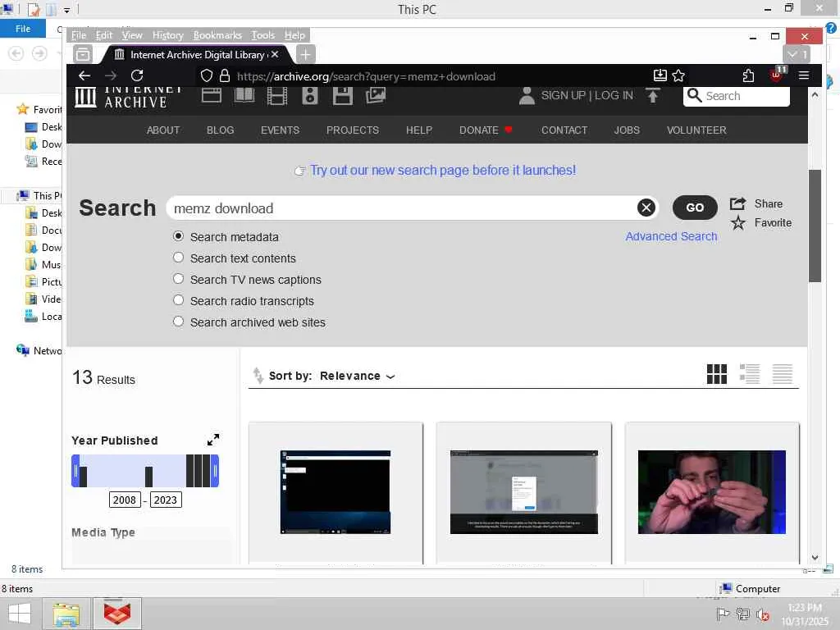Open File Explorer from the taskbar
This screenshot has width=840, height=630.
click(x=66, y=614)
